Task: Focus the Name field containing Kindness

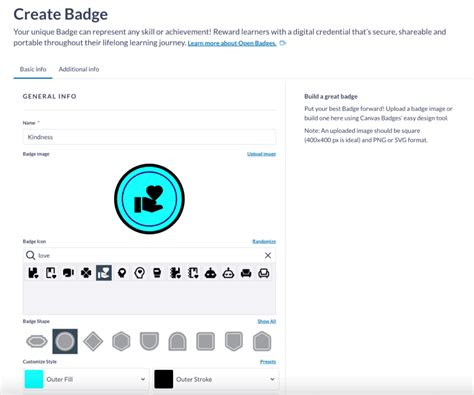Action: click(149, 137)
